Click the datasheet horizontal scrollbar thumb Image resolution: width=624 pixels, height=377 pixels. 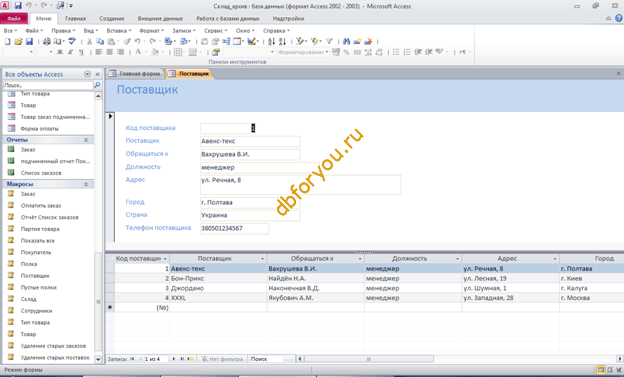[369, 359]
